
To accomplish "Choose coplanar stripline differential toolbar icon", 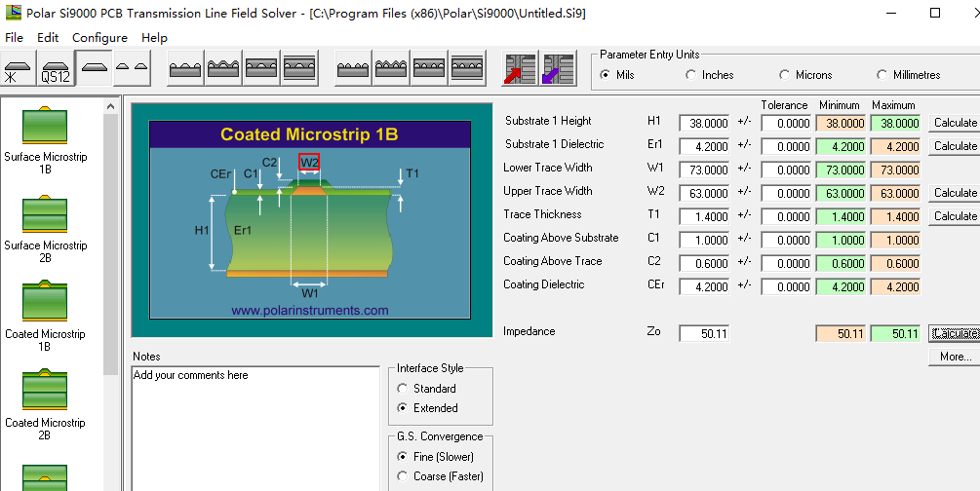I will coord(467,68).
